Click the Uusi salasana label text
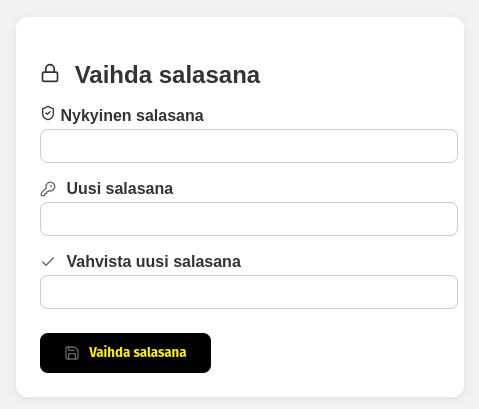 click(x=120, y=188)
